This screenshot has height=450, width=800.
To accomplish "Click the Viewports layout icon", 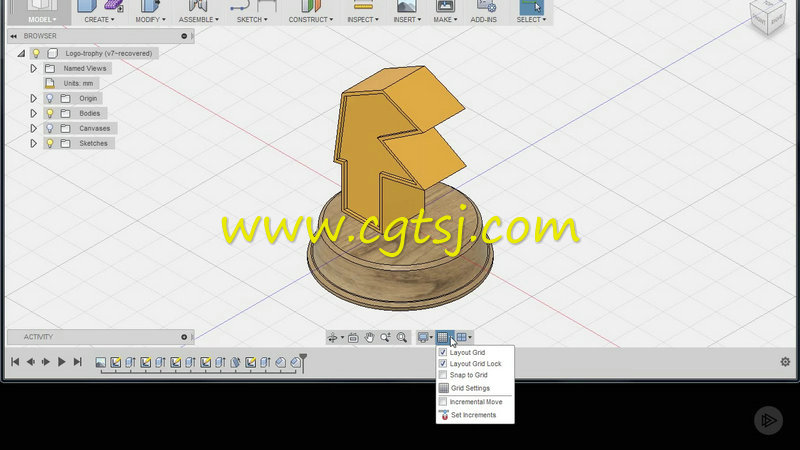I will (x=461, y=337).
